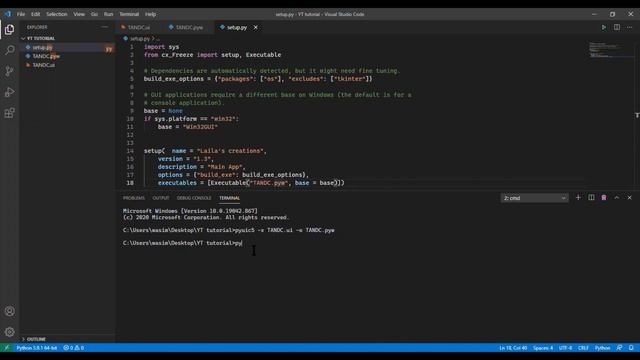Open the View menu
The height and width of the screenshot is (360, 640).
tap(79, 14)
